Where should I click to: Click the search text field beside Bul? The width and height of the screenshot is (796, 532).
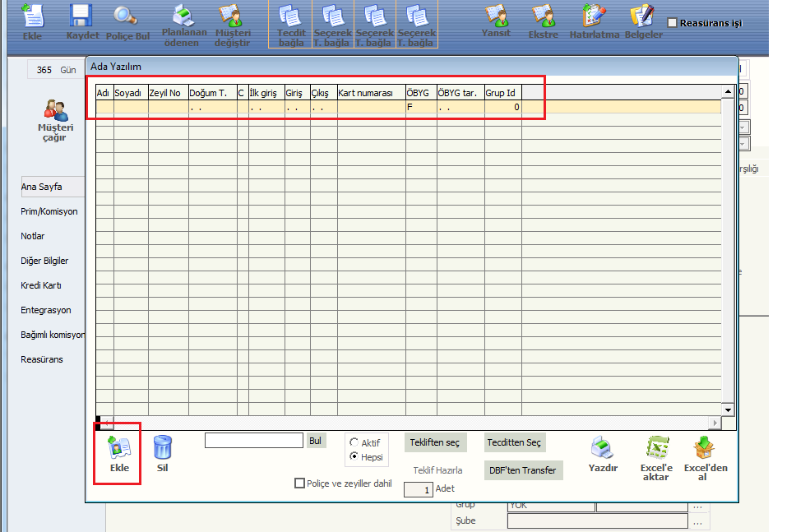tap(254, 441)
